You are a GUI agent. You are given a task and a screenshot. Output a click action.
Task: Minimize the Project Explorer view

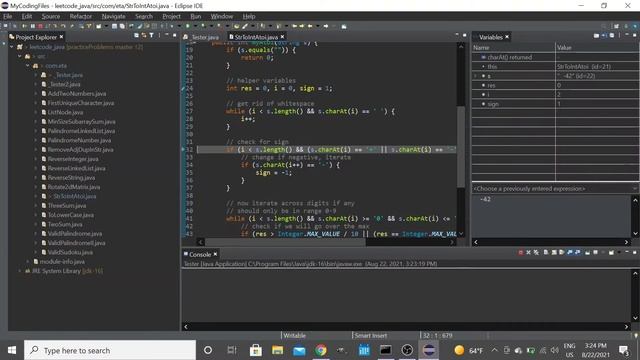167,36
